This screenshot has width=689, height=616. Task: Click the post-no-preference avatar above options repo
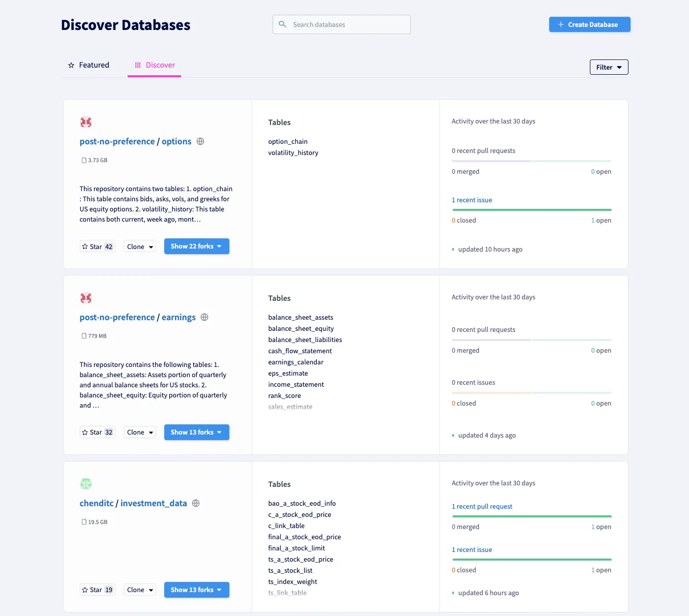coord(86,122)
